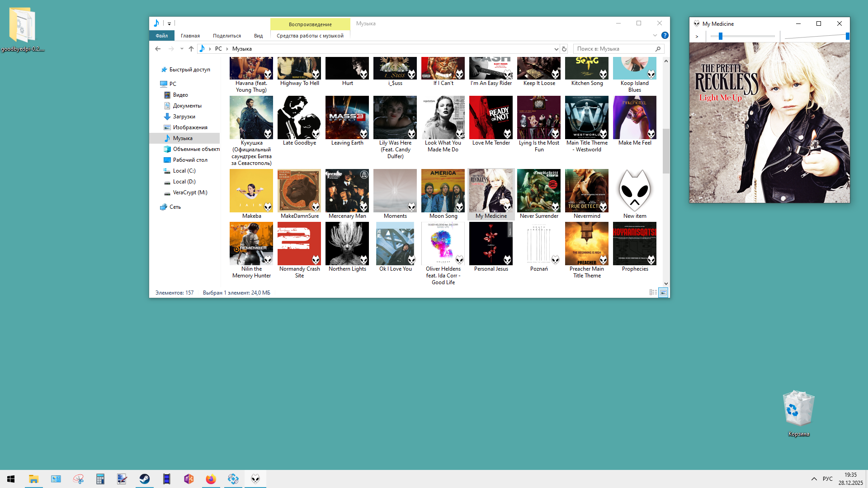This screenshot has width=868, height=488.
Task: Open the Вид ribbon tab
Action: (258, 36)
